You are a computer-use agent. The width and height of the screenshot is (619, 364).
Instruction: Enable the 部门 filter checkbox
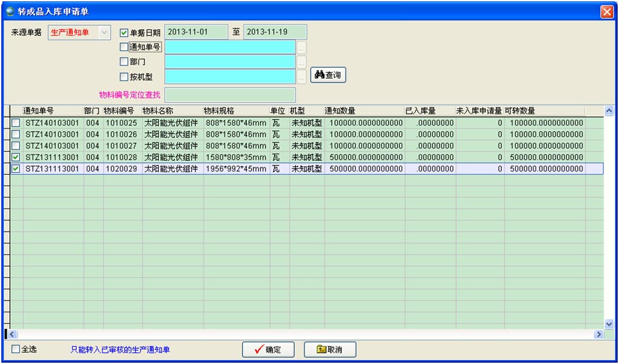click(124, 62)
